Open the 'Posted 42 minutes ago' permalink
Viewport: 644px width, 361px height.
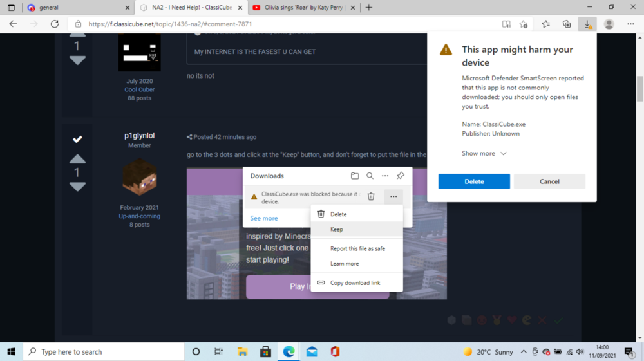pos(225,137)
